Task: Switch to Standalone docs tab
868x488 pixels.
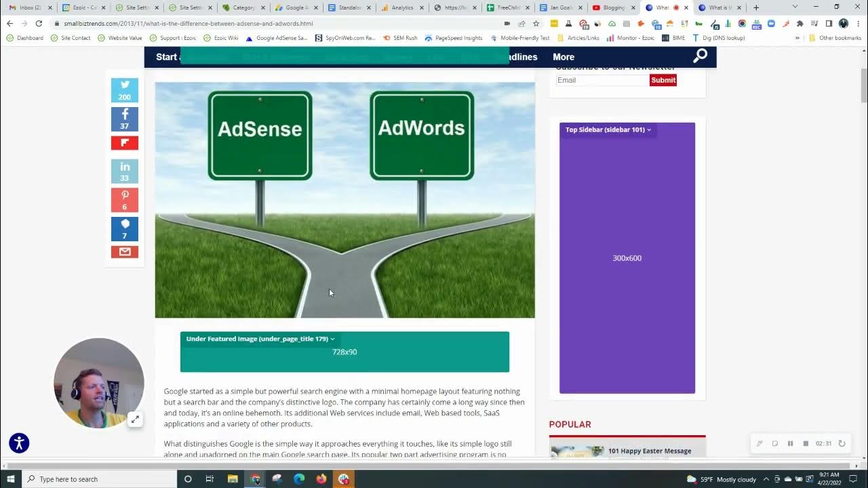Action: click(350, 7)
